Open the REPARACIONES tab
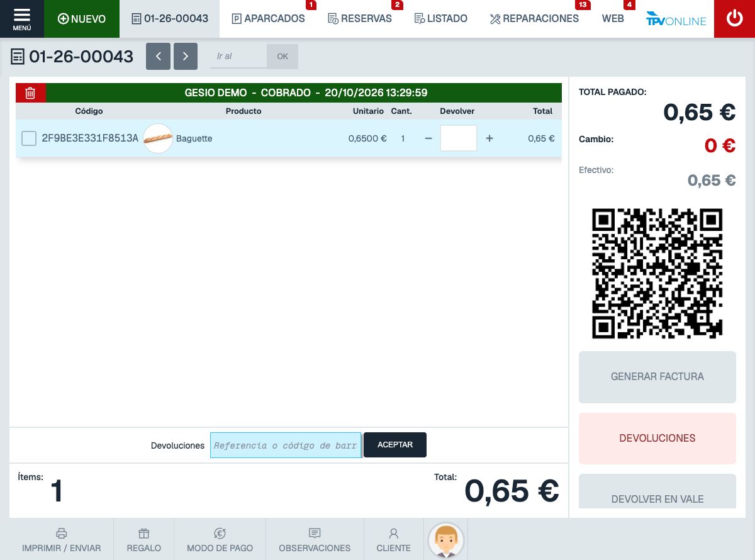755x560 pixels. click(534, 19)
